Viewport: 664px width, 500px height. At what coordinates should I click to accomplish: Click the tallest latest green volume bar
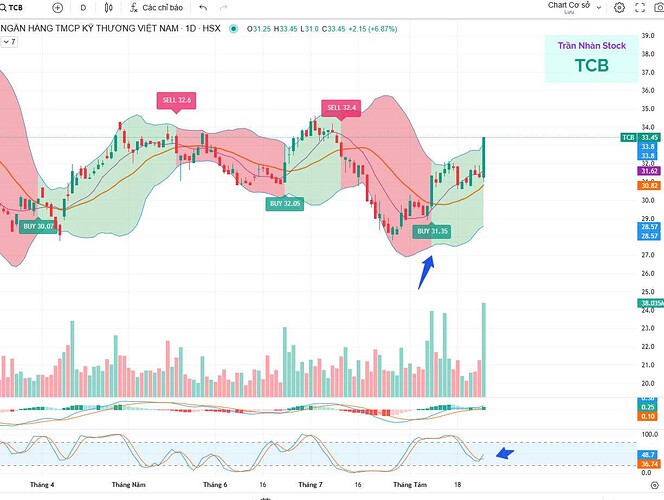point(484,350)
